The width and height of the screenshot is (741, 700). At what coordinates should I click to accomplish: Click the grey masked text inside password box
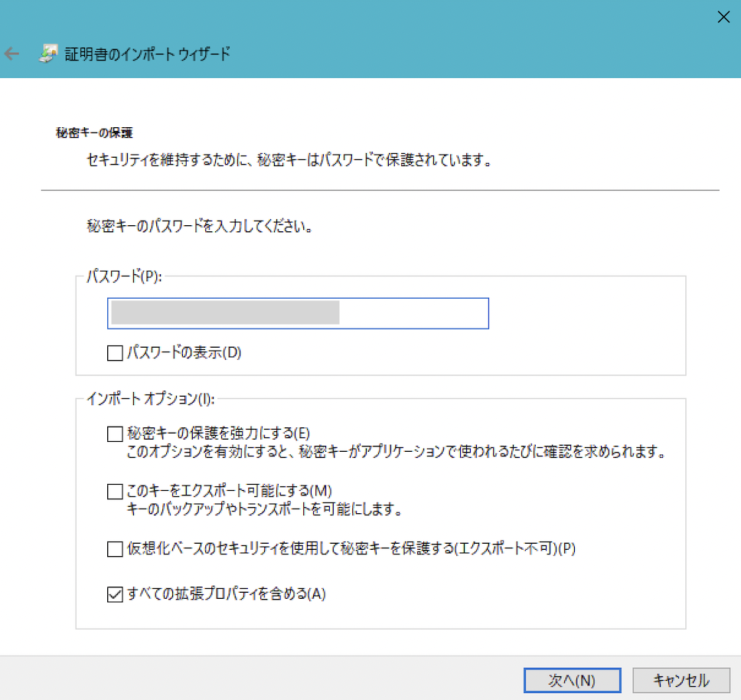click(225, 313)
